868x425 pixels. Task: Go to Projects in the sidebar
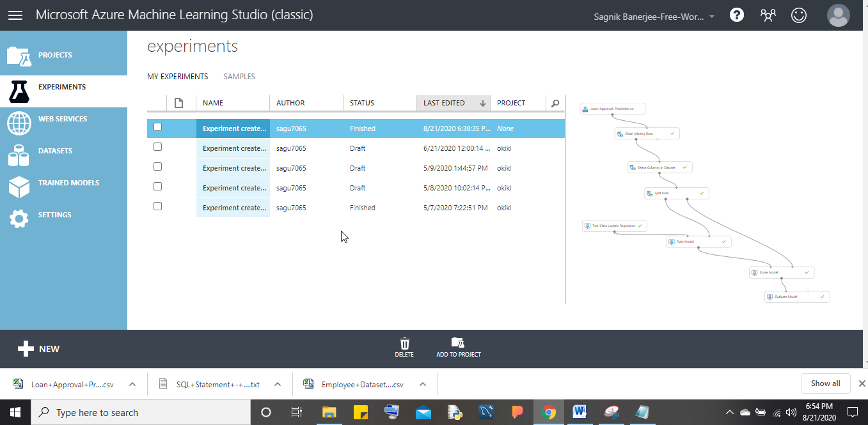tap(63, 55)
